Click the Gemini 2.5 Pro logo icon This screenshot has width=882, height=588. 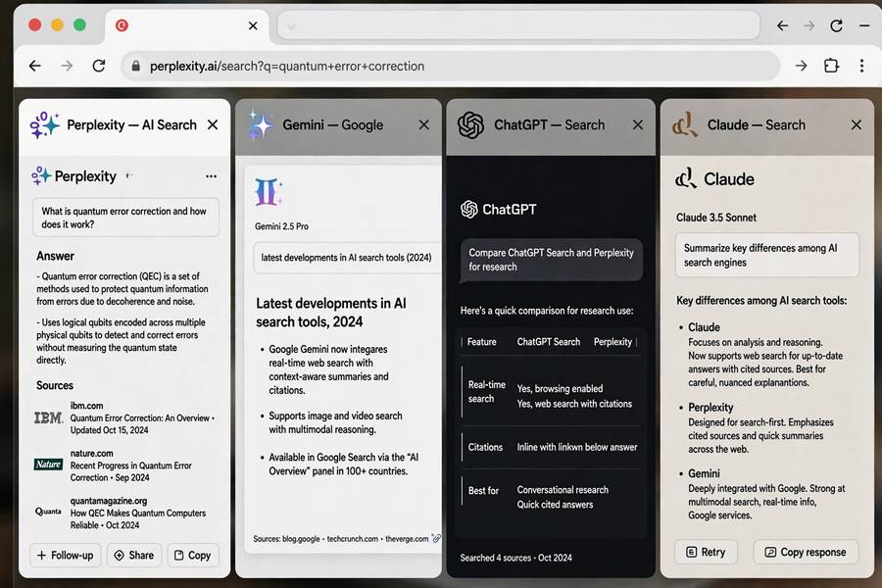(x=268, y=192)
